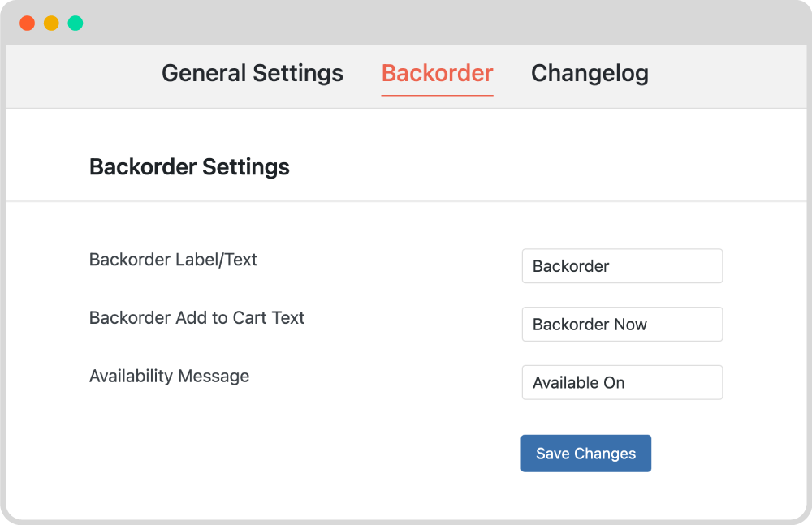Click the Backorder Add to Cart Text label
812x525 pixels.
[197, 317]
